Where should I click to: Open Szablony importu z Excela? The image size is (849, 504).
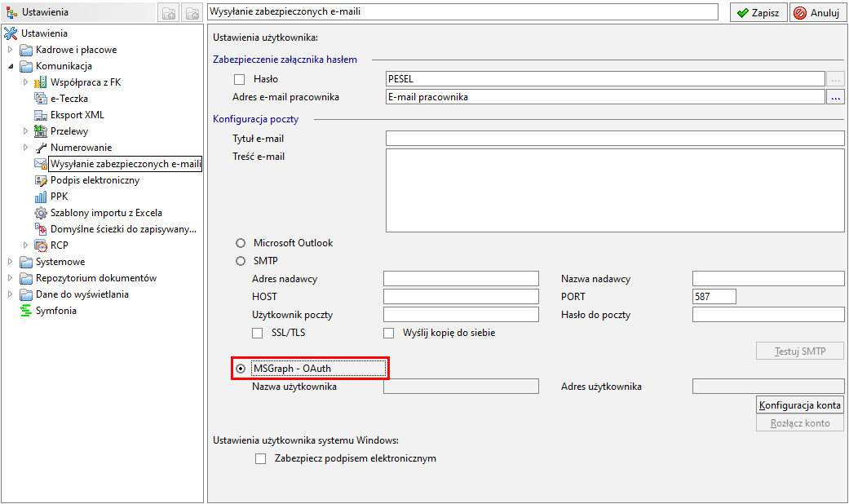click(106, 213)
